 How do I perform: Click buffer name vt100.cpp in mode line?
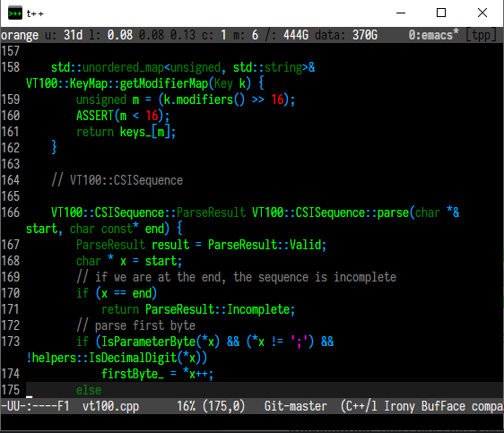(x=110, y=406)
